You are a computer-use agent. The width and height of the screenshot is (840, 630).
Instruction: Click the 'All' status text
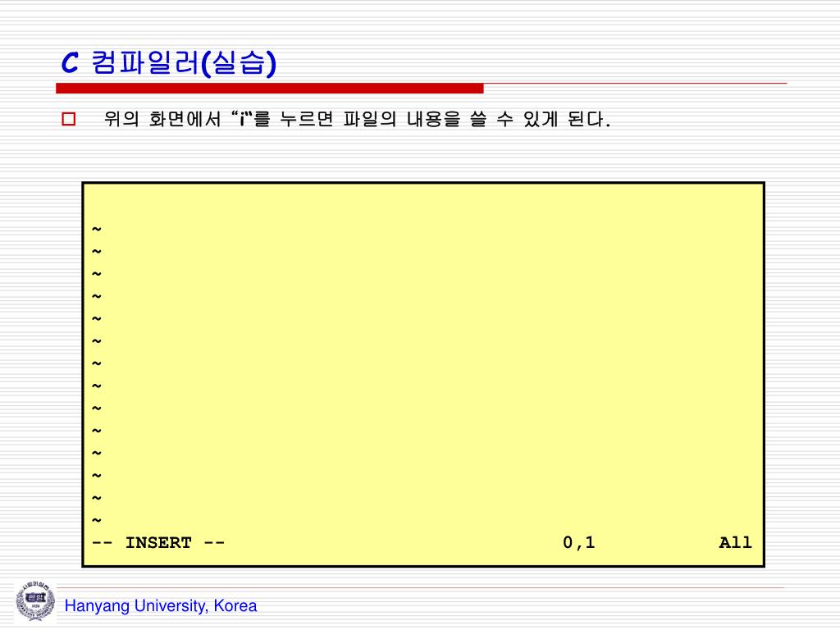(735, 543)
